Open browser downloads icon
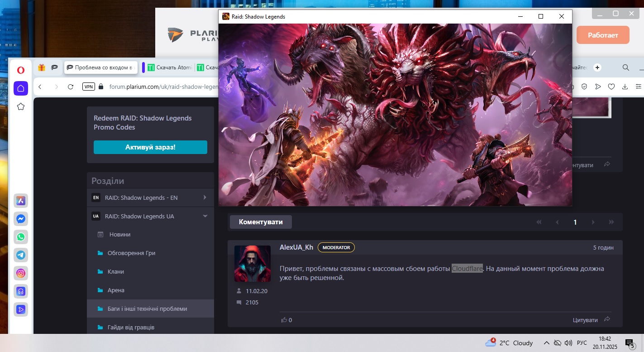 point(625,87)
